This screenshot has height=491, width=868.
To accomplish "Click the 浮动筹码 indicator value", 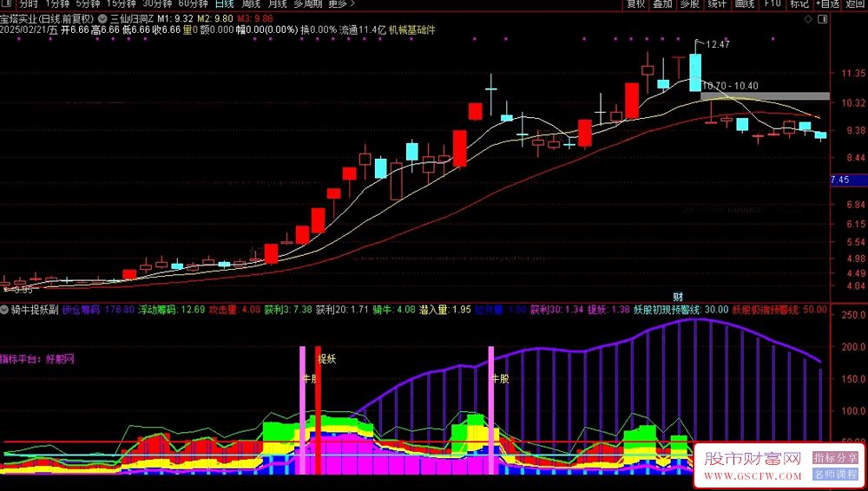I will click(172, 310).
